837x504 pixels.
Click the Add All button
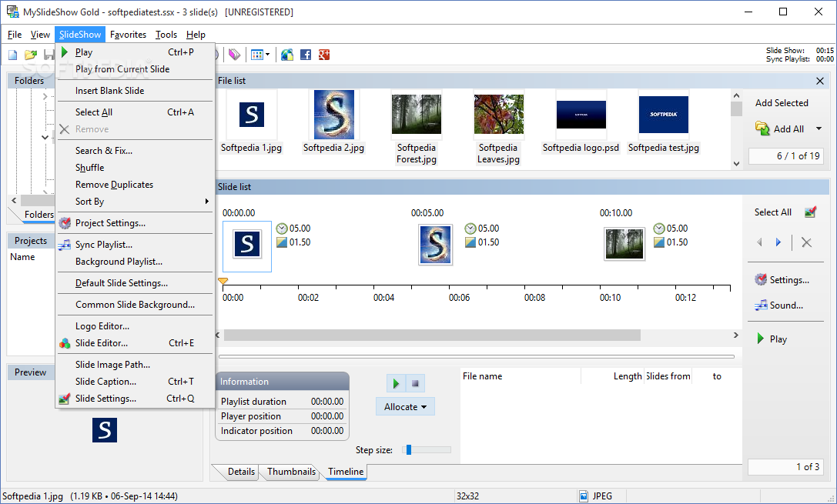point(782,129)
